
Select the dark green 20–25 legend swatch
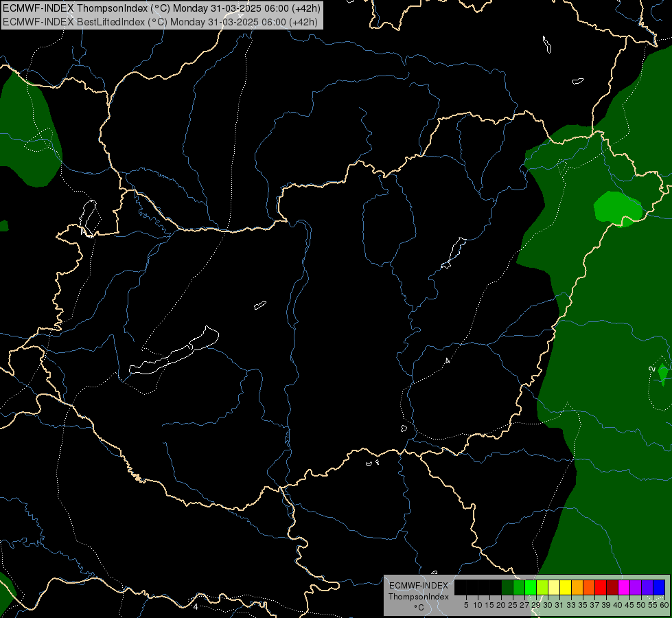[507, 587]
